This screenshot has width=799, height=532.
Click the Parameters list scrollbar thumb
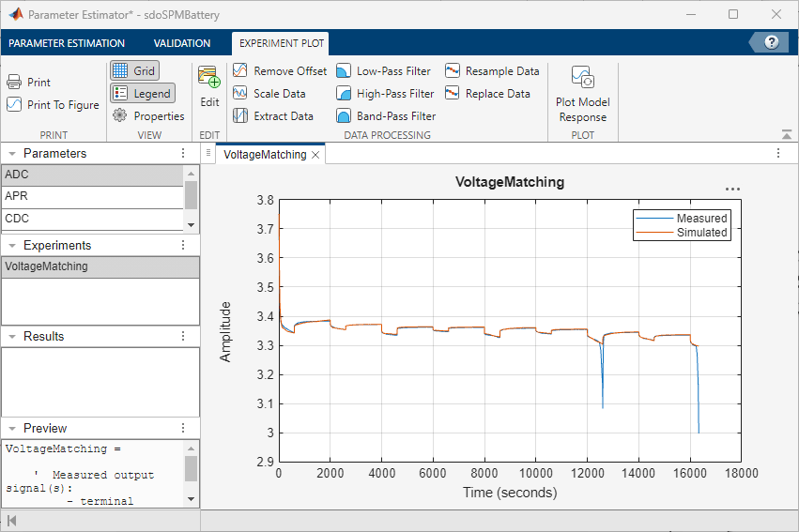tap(192, 195)
